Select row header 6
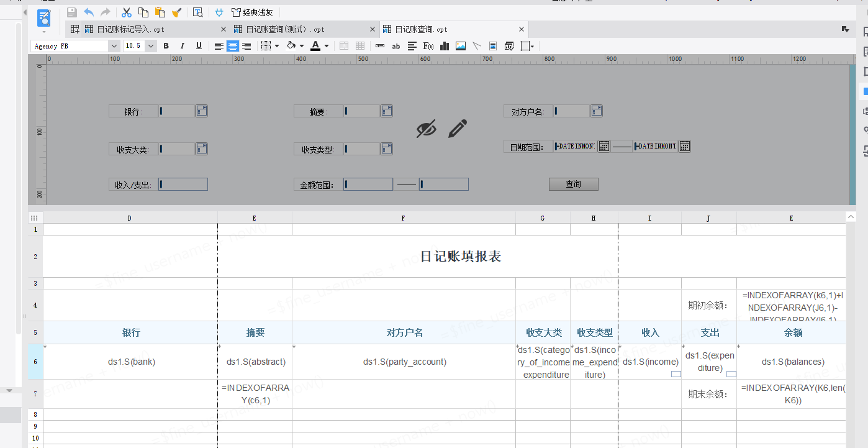Viewport: 868px width, 448px height. [x=35, y=362]
